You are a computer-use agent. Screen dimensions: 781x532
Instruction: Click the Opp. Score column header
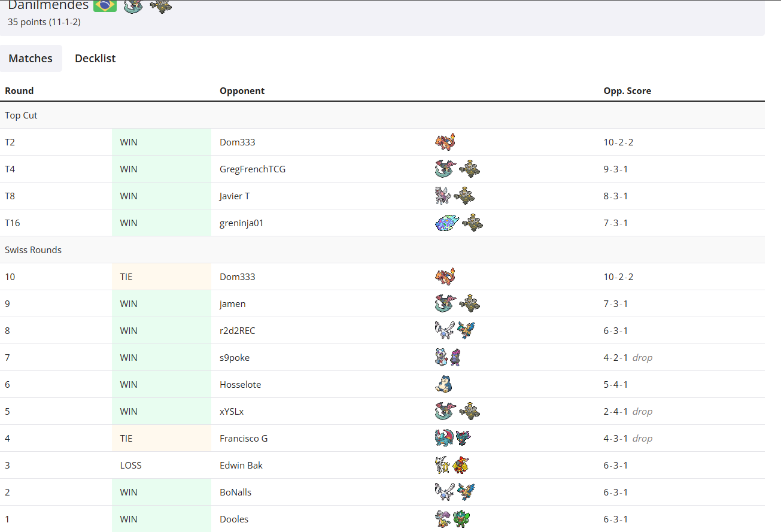tap(627, 91)
